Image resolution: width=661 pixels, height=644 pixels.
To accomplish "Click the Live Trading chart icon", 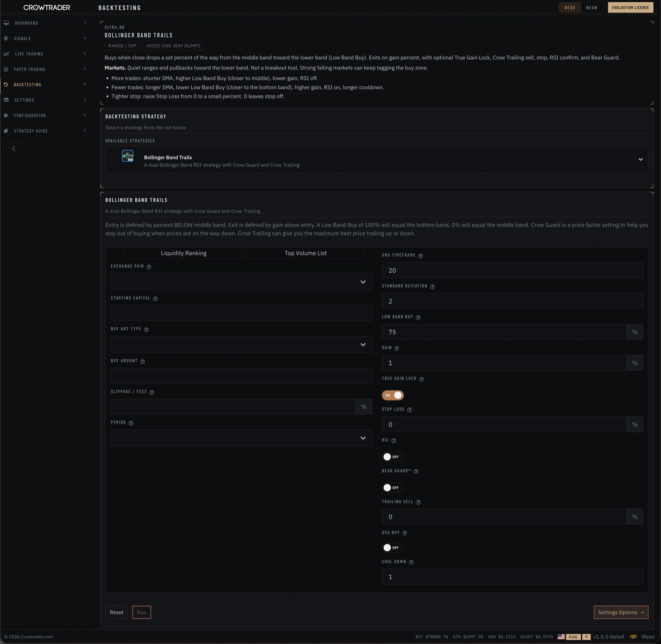I will (x=6, y=54).
